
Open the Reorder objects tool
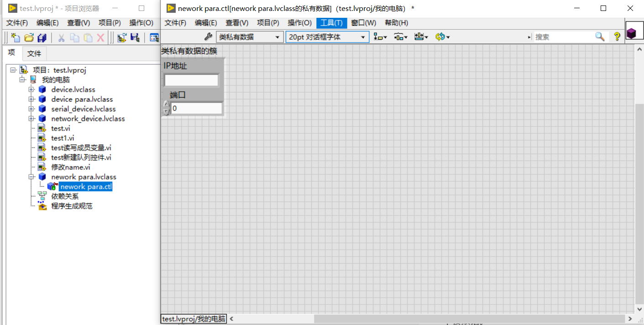click(x=442, y=37)
